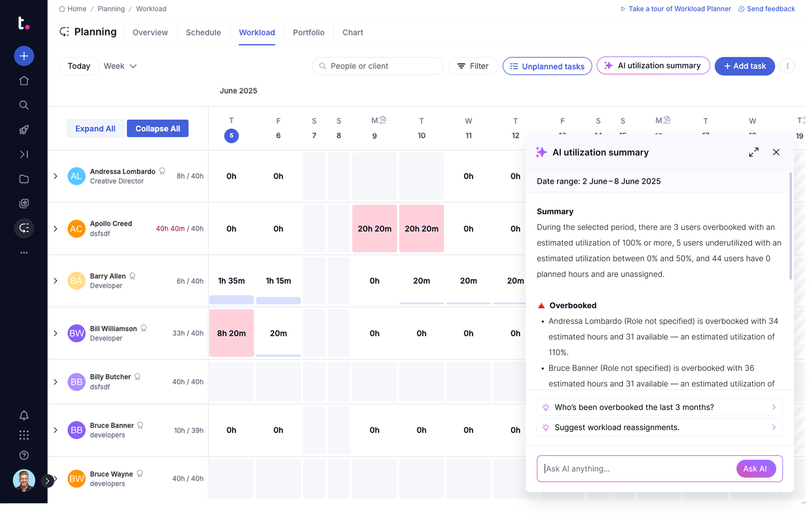Viewport: 812px width, 519px height.
Task: Click Expand All
Action: pos(95,129)
